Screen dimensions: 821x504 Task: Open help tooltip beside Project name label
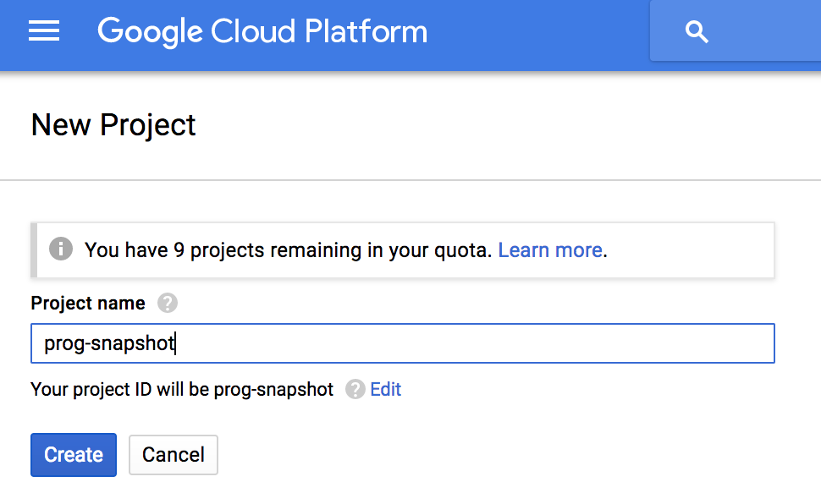pos(168,303)
